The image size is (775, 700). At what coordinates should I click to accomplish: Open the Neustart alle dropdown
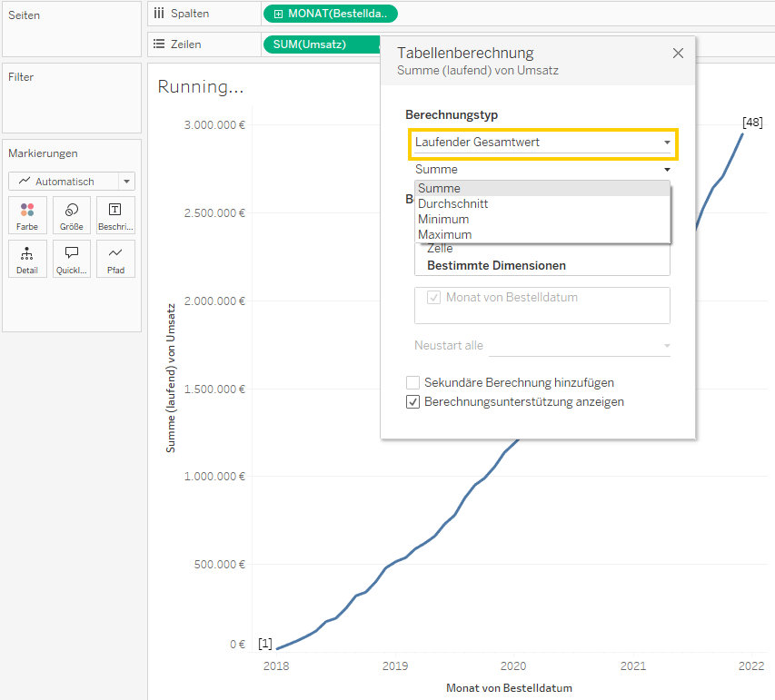pos(580,346)
